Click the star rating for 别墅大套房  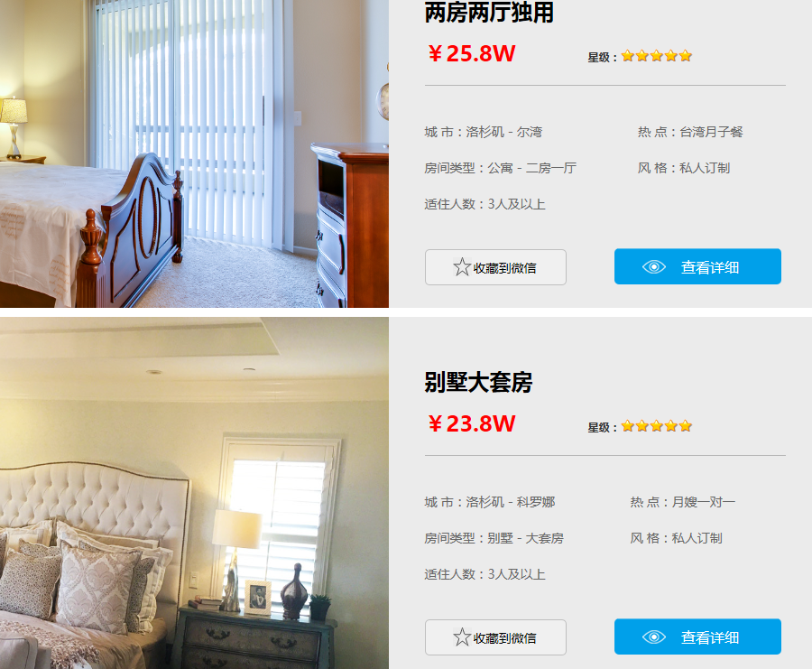657,426
